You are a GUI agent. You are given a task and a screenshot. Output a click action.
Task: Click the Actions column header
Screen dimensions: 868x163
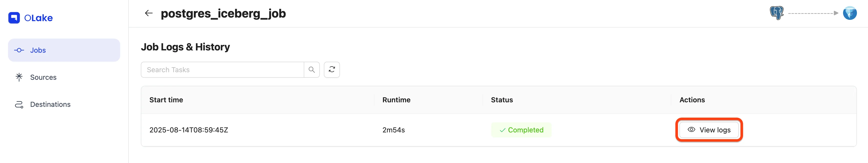point(692,100)
